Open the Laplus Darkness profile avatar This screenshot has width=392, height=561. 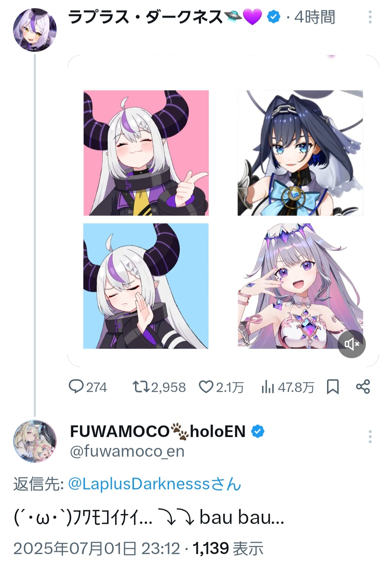pyautogui.click(x=35, y=30)
